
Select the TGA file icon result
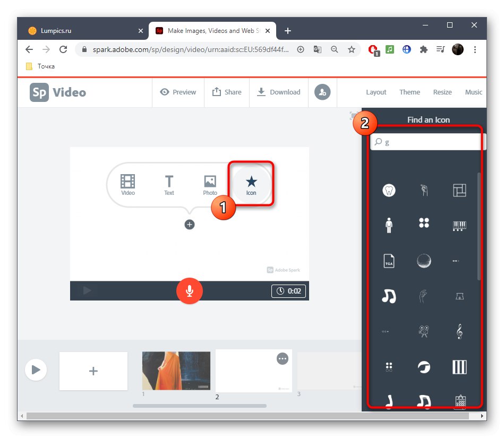click(389, 260)
